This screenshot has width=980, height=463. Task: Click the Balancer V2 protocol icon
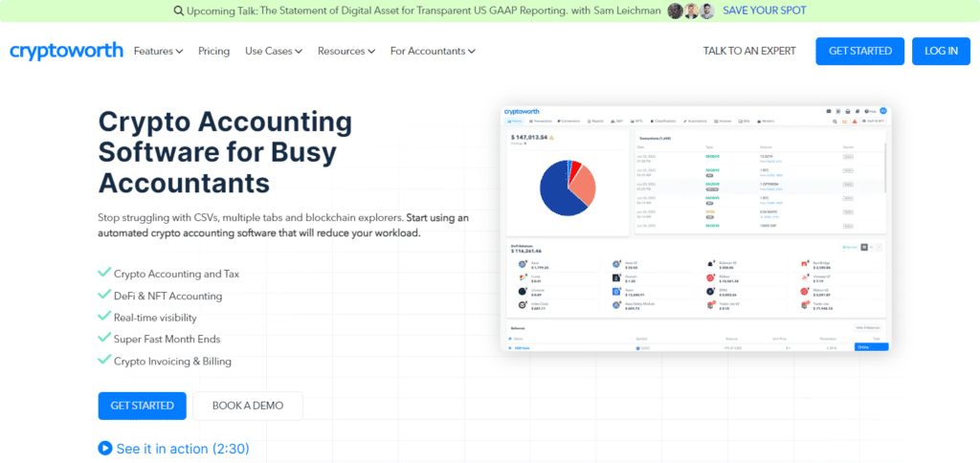[x=710, y=264]
